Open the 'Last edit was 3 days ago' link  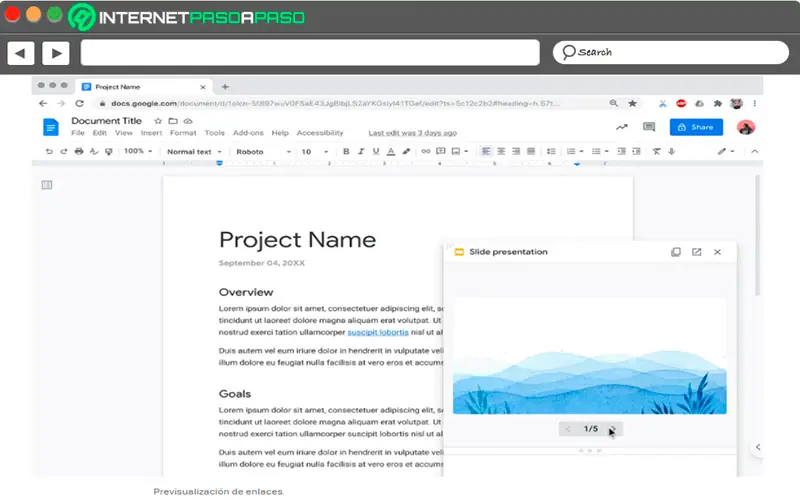pyautogui.click(x=412, y=133)
